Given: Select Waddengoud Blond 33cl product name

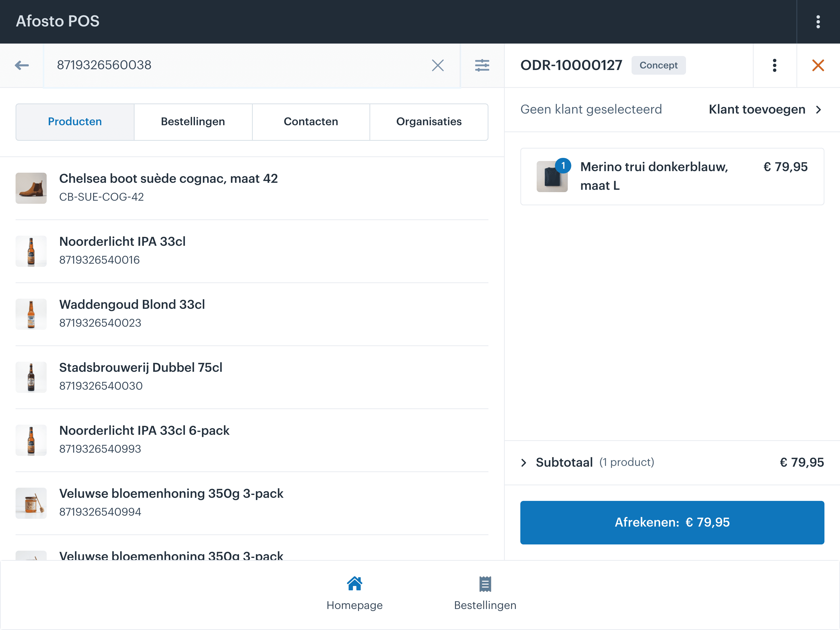Looking at the screenshot, I should pos(132,305).
